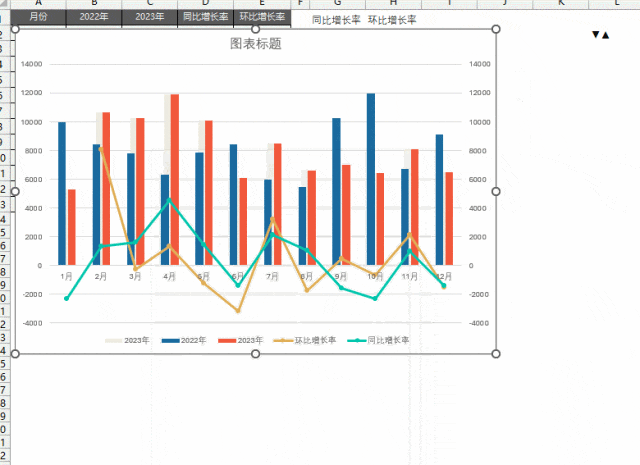Click the gold line data point at 6月
Image resolution: width=640 pixels, height=465 pixels.
238,311
